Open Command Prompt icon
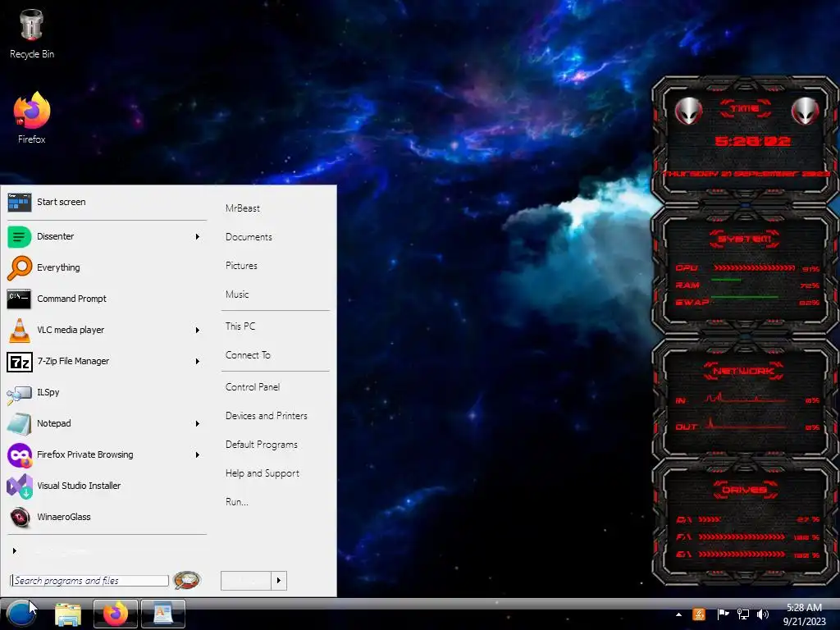The width and height of the screenshot is (840, 630). [20, 299]
